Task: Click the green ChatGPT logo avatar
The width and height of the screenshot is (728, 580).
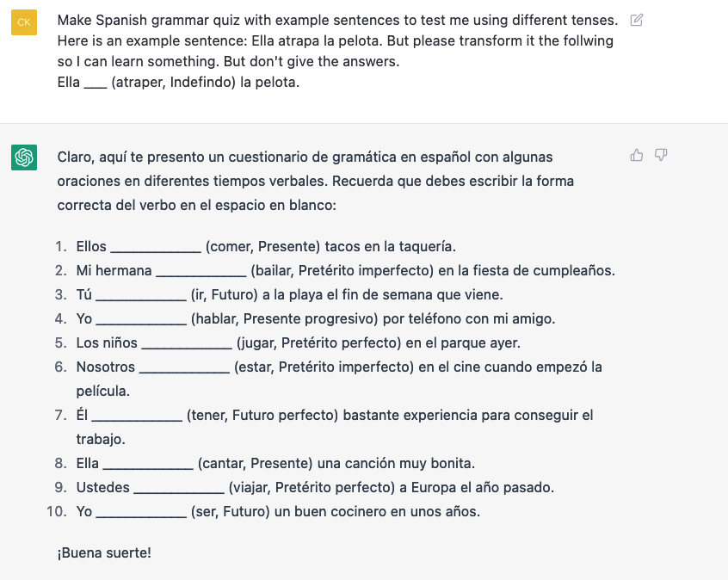Action: 24,157
